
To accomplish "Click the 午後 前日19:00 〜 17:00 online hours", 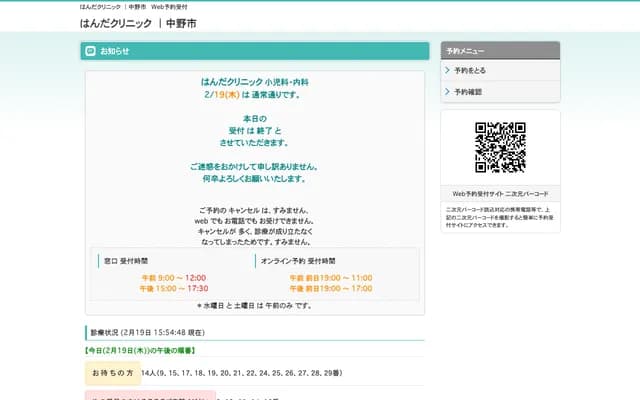I will pyautogui.click(x=330, y=288).
